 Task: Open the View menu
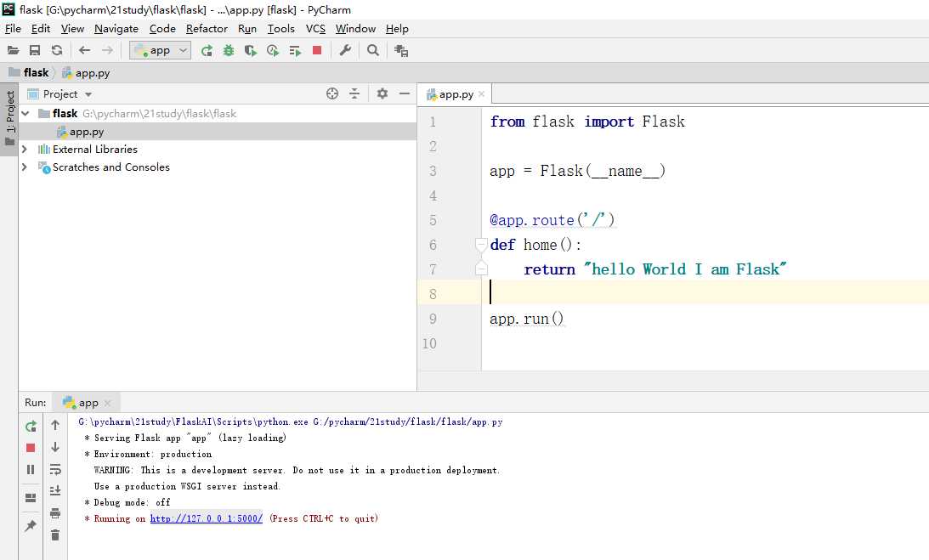72,28
